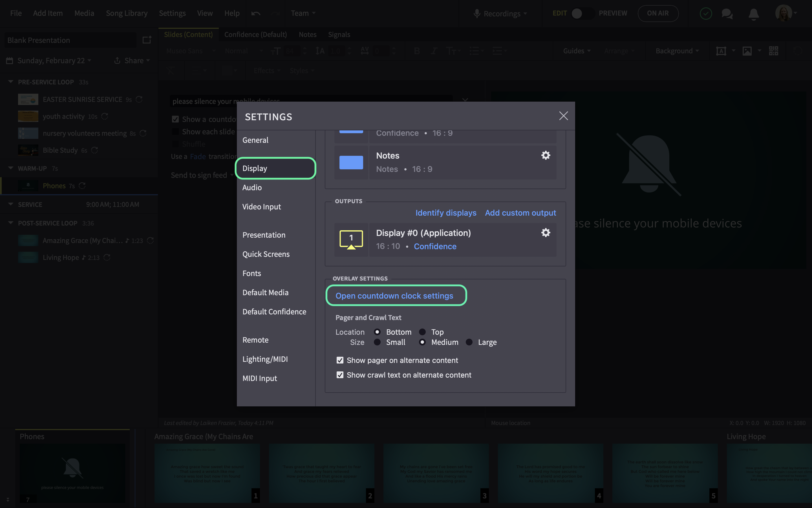This screenshot has width=812, height=508.
Task: Click the ON AIR button
Action: [658, 13]
